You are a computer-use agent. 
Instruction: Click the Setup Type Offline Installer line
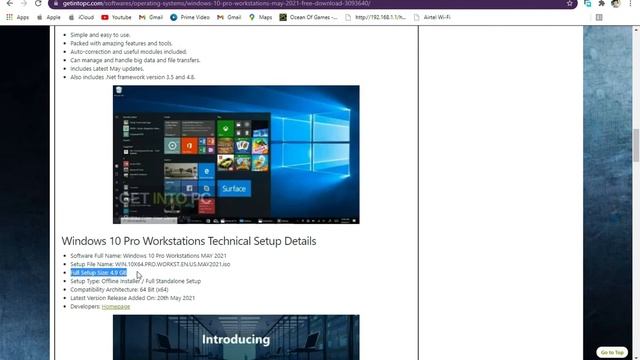pos(136,281)
